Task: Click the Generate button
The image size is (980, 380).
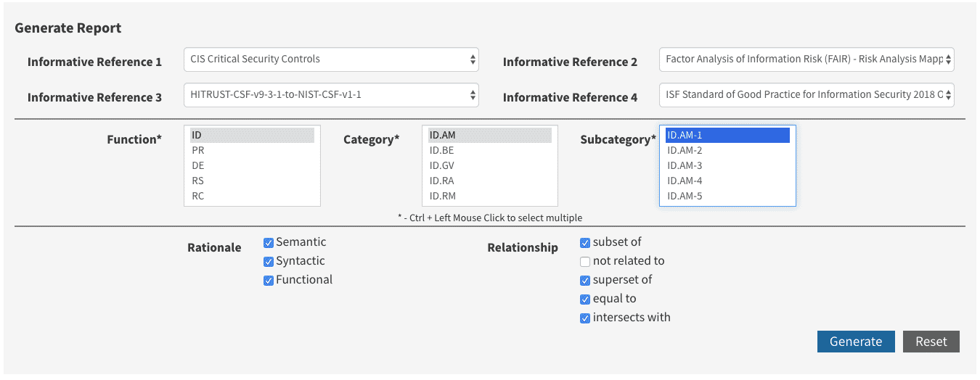Action: [856, 342]
